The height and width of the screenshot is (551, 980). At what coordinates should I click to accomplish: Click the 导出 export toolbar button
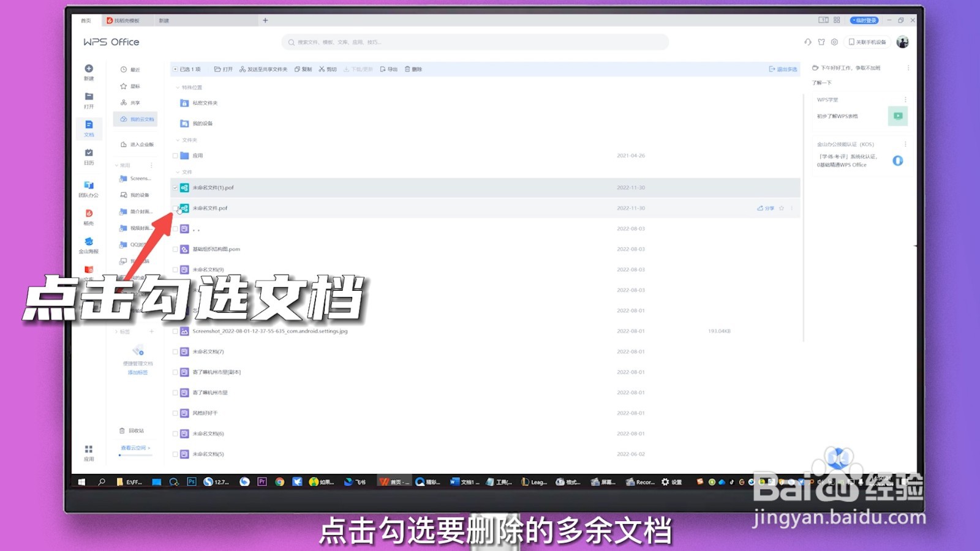point(389,69)
